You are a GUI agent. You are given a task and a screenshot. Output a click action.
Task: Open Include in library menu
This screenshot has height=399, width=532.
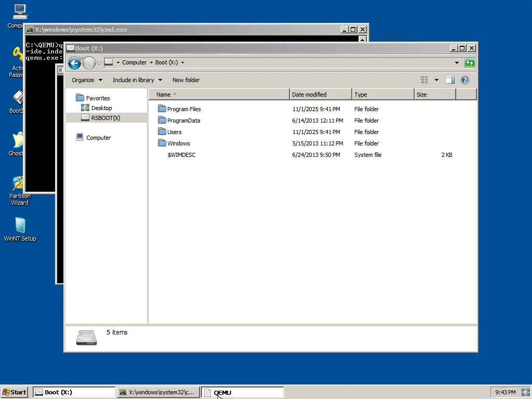(x=137, y=80)
